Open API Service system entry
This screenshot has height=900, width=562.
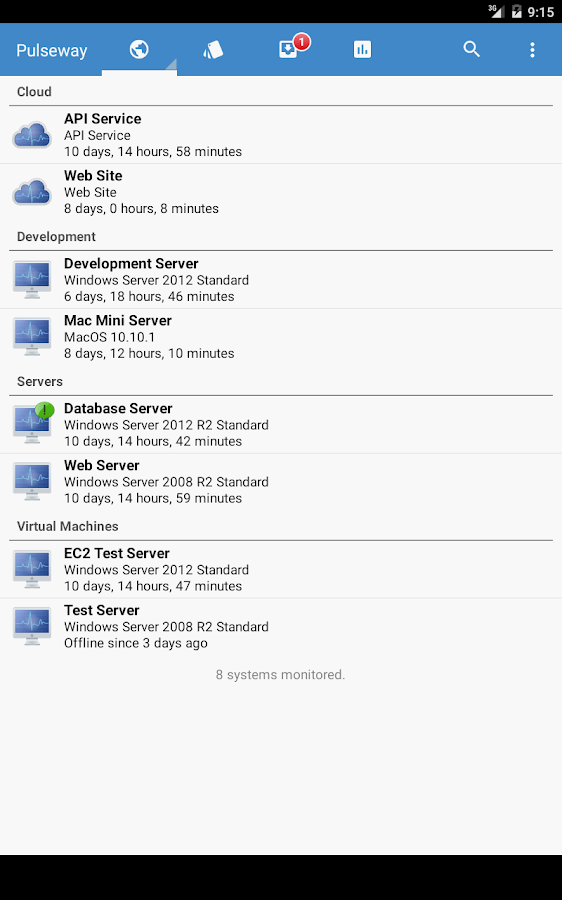pyautogui.click(x=281, y=135)
